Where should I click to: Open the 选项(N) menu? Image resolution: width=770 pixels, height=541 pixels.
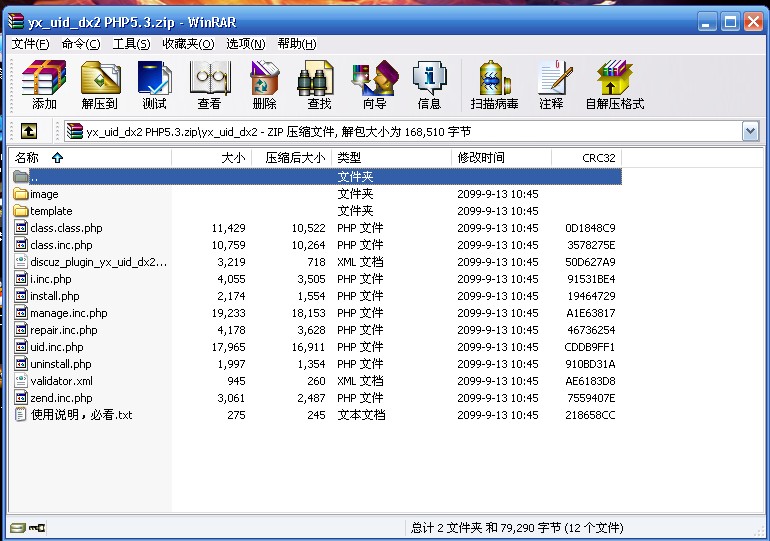point(246,44)
